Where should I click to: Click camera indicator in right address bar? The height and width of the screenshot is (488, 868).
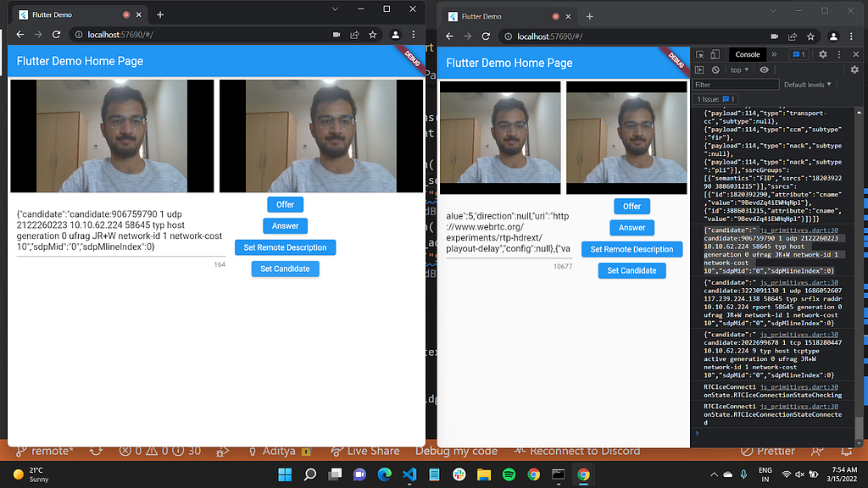[x=775, y=36]
